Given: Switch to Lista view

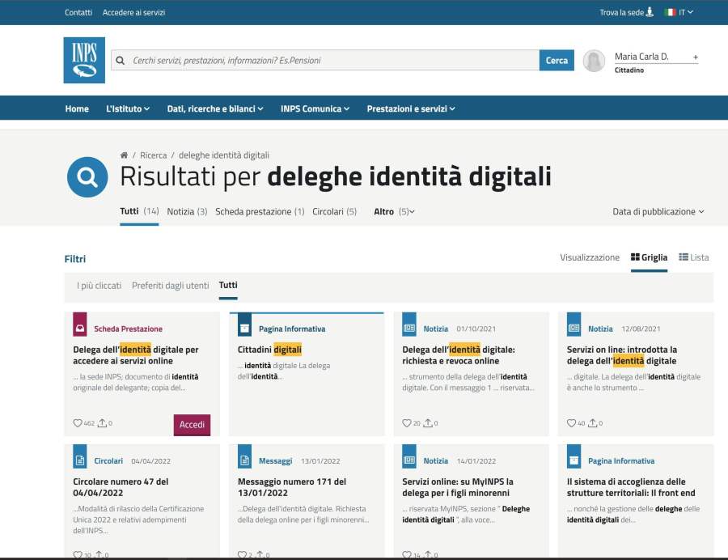Looking at the screenshot, I should (693, 257).
